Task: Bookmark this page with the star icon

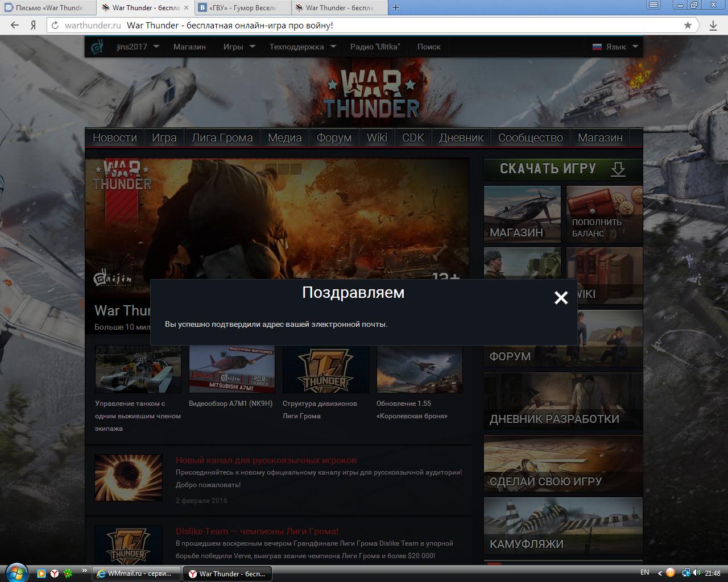Action: click(688, 25)
